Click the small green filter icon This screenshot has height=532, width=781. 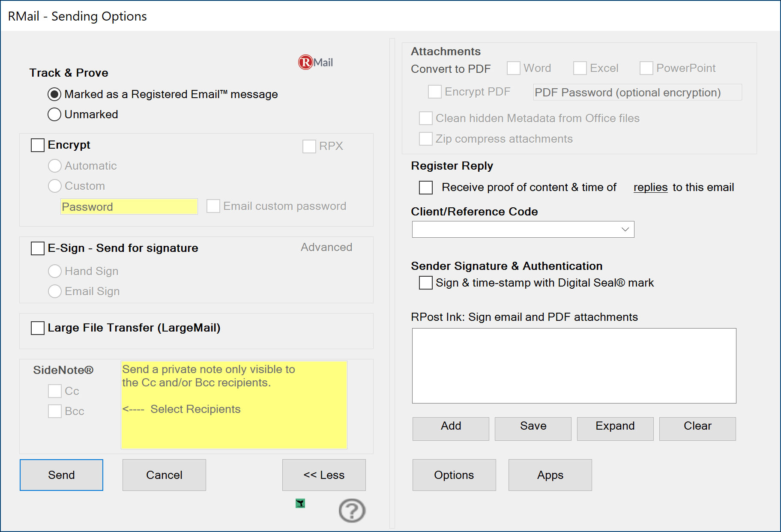300,503
